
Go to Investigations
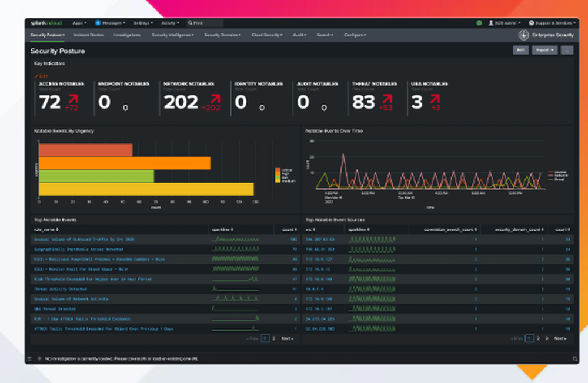(127, 35)
